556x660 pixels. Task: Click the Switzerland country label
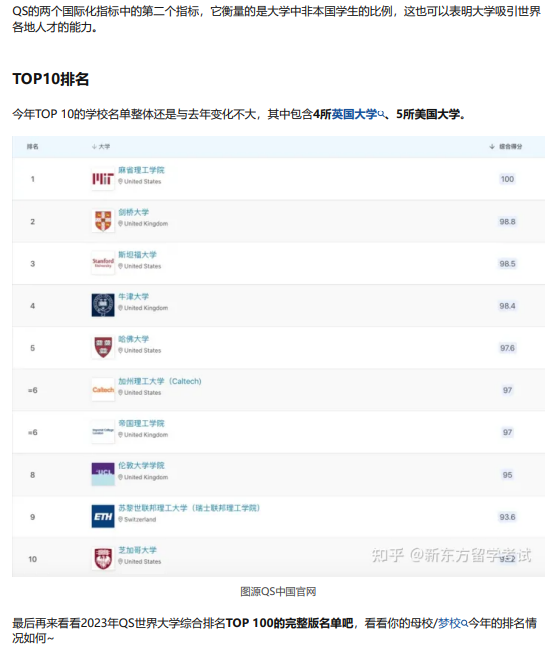(x=140, y=519)
